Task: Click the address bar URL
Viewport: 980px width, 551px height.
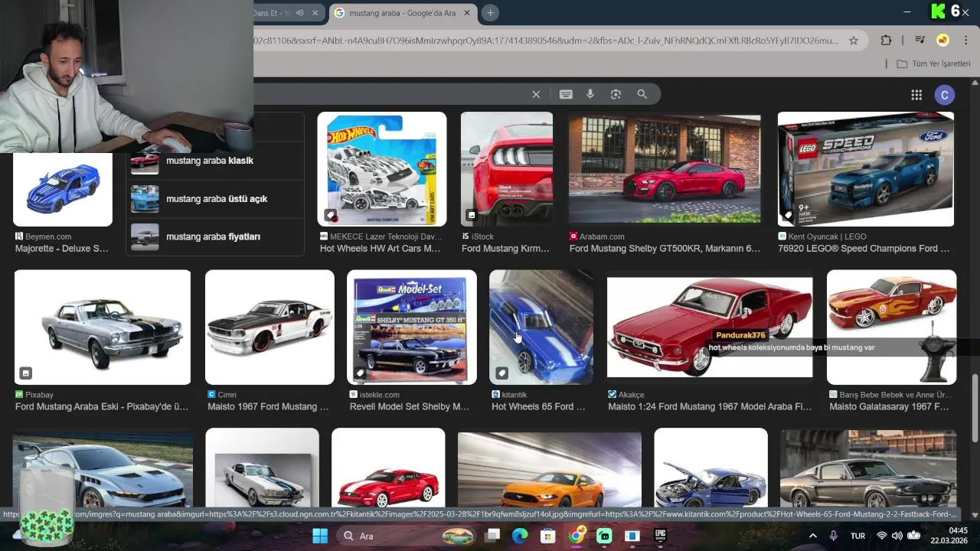Action: (x=547, y=41)
